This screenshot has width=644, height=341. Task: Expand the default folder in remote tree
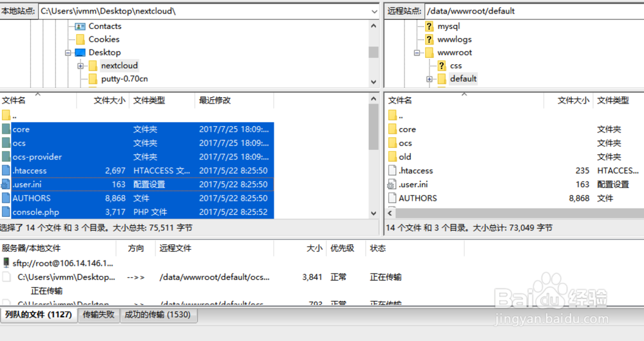point(429,79)
